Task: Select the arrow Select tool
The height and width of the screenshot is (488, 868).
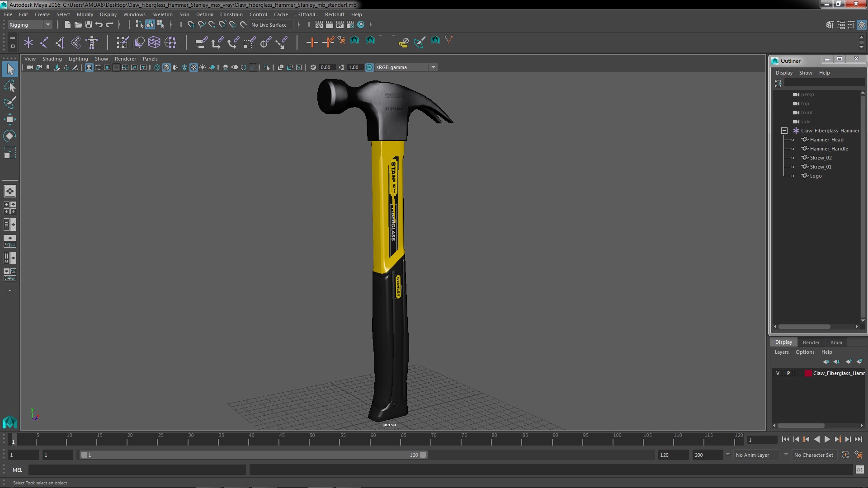Action: pos(10,69)
